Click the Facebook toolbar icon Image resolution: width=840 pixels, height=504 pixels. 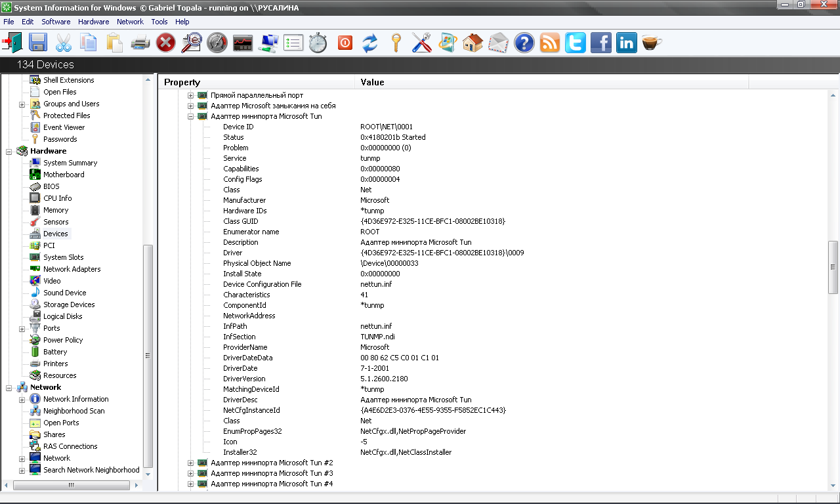tap(601, 43)
